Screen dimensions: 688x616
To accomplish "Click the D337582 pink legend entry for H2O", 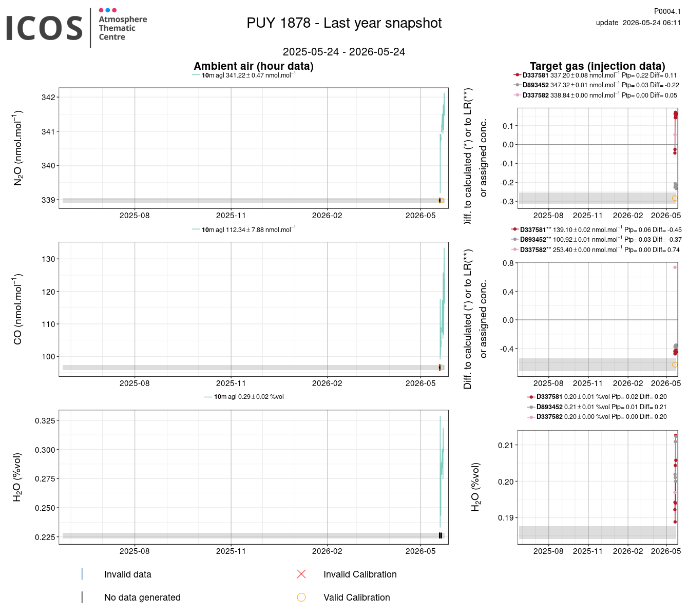I will click(x=597, y=417).
